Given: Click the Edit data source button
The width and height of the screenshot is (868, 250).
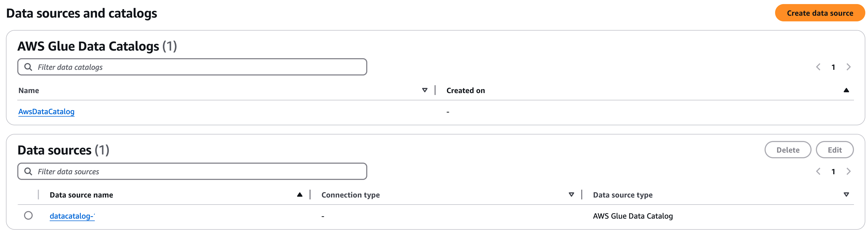Looking at the screenshot, I should 834,150.
